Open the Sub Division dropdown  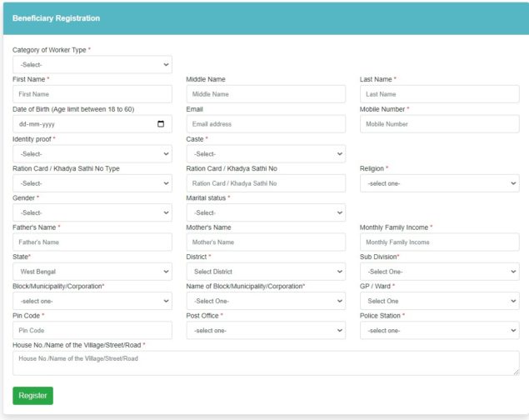coord(439,272)
